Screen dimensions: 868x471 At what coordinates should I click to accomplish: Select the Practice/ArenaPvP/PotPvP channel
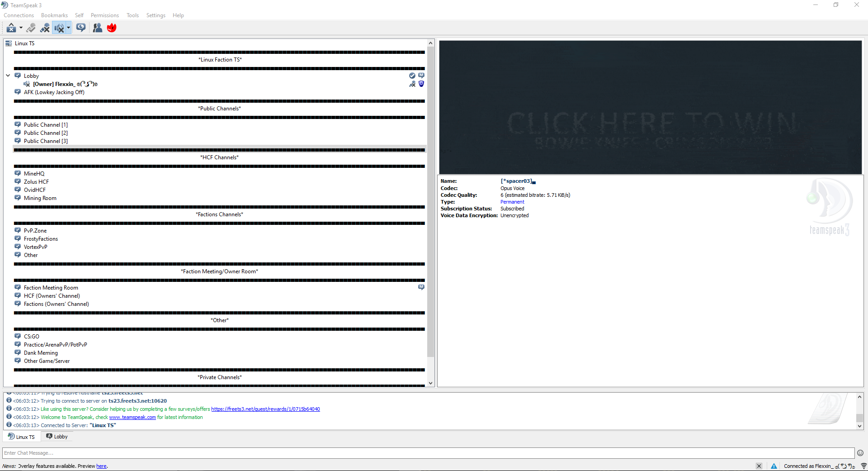56,345
